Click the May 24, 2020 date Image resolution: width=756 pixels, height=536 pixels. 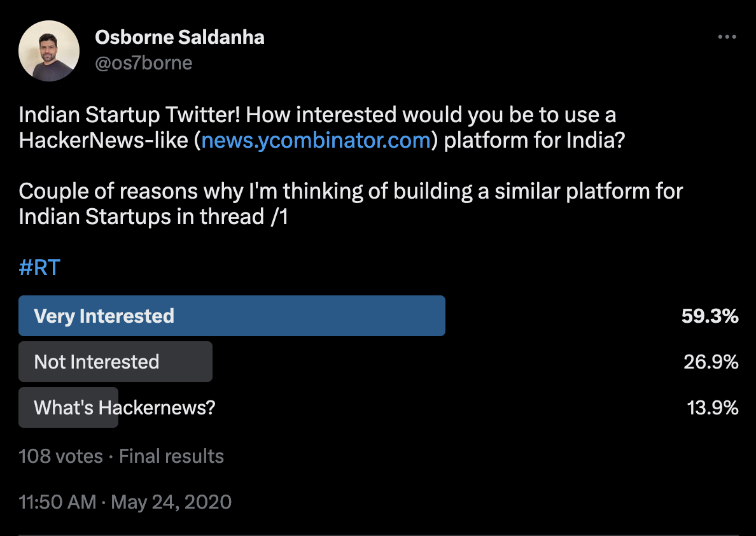point(171,502)
